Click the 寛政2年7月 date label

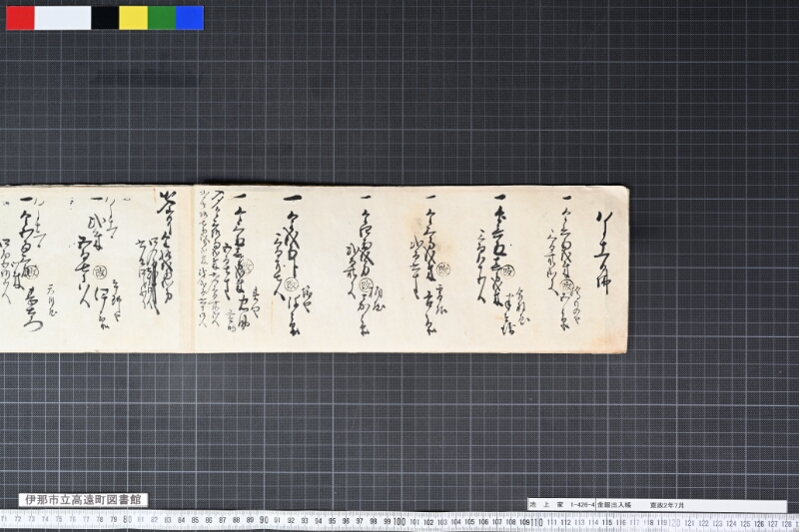(x=667, y=505)
